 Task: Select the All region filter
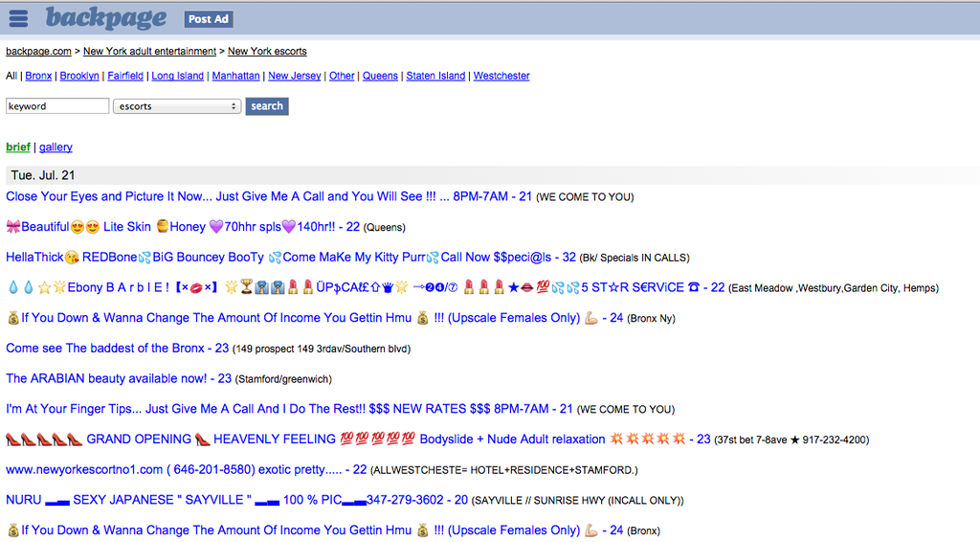11,76
